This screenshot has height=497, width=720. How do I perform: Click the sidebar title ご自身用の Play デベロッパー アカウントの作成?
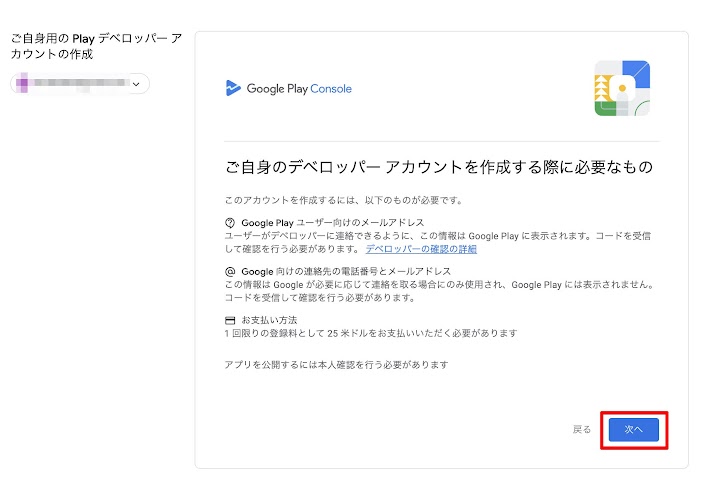point(96,46)
